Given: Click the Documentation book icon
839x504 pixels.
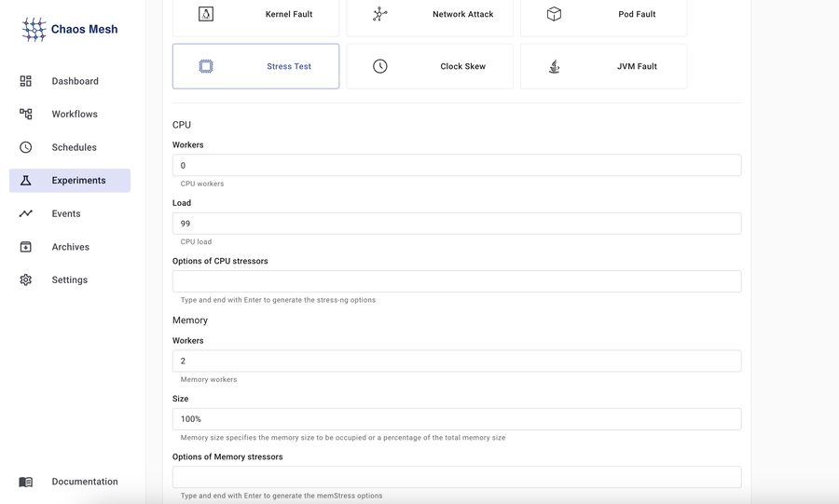Looking at the screenshot, I should tap(26, 482).
